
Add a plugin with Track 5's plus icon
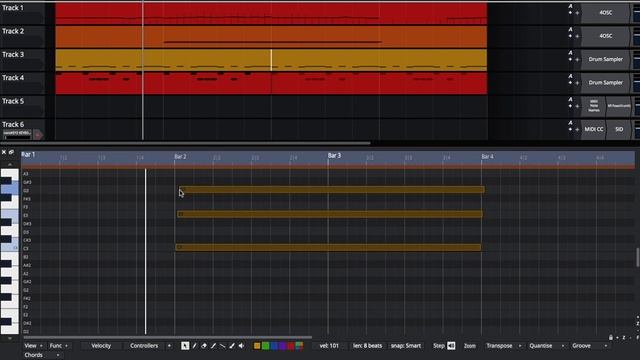coord(577,106)
